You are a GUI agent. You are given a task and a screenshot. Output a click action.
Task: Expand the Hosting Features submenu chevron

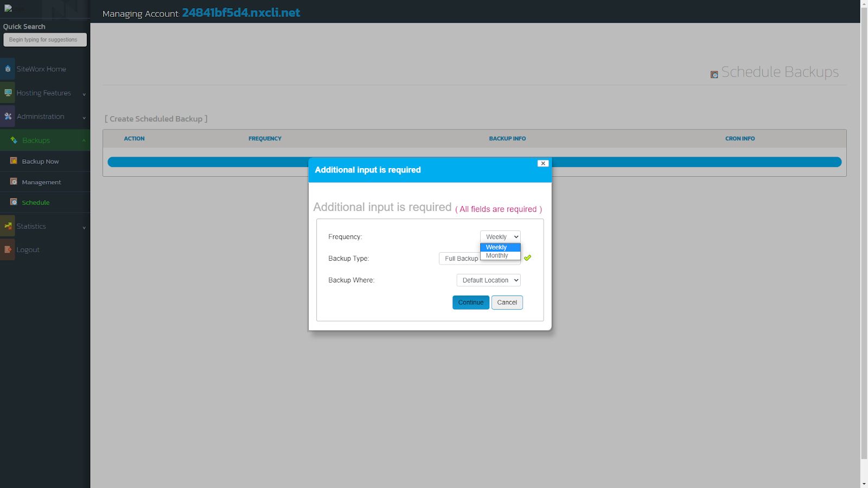(84, 94)
